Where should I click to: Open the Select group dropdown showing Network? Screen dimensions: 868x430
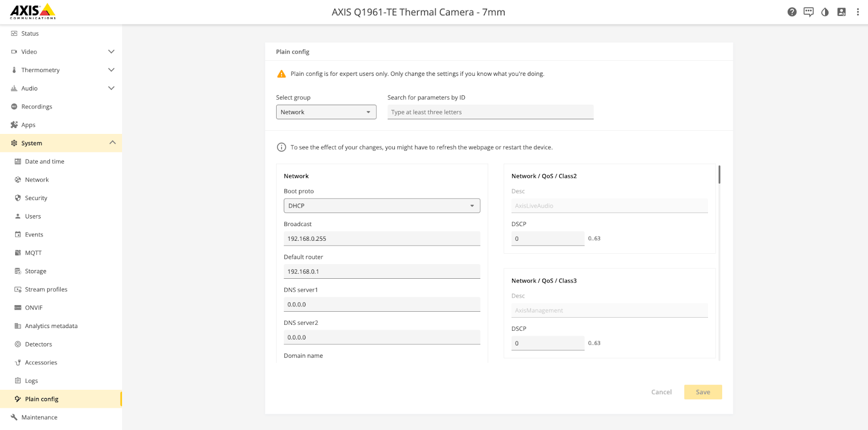(x=326, y=112)
